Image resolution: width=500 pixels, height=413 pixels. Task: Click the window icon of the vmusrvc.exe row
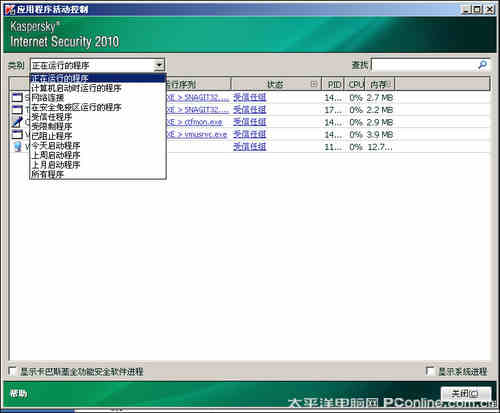pos(17,134)
